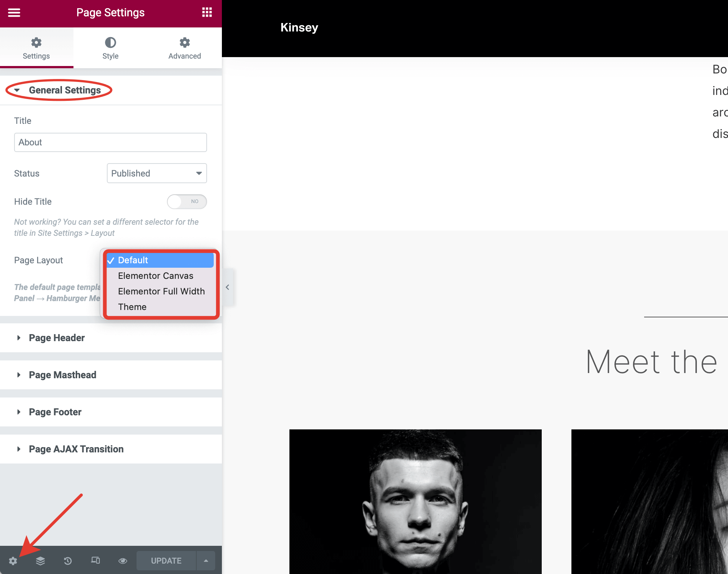Click the page settings gear icon in the footer
This screenshot has width=728, height=574.
pyautogui.click(x=13, y=561)
